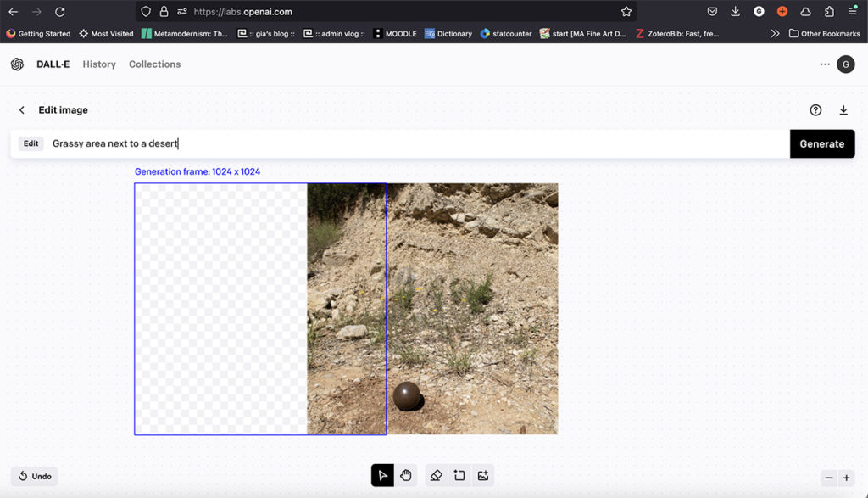Screen dimensions: 868x498
Task: Click the transparent checkered frame area
Action: pyautogui.click(x=221, y=309)
